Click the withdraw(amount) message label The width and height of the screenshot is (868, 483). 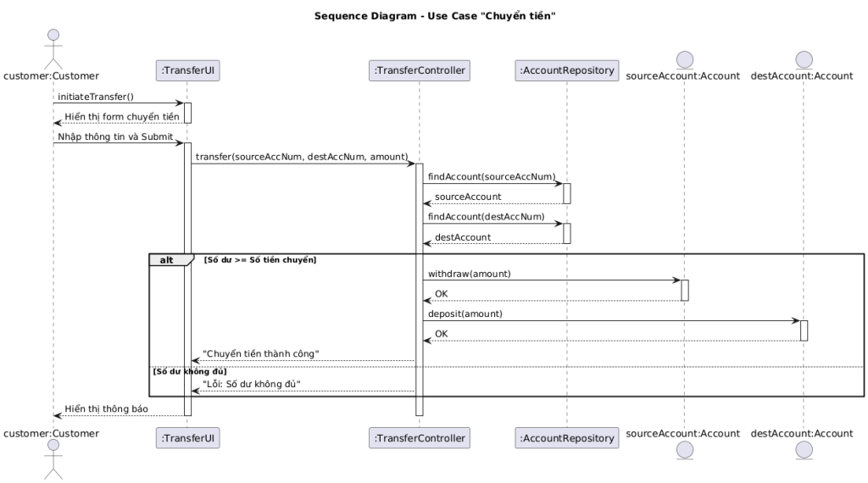(470, 274)
